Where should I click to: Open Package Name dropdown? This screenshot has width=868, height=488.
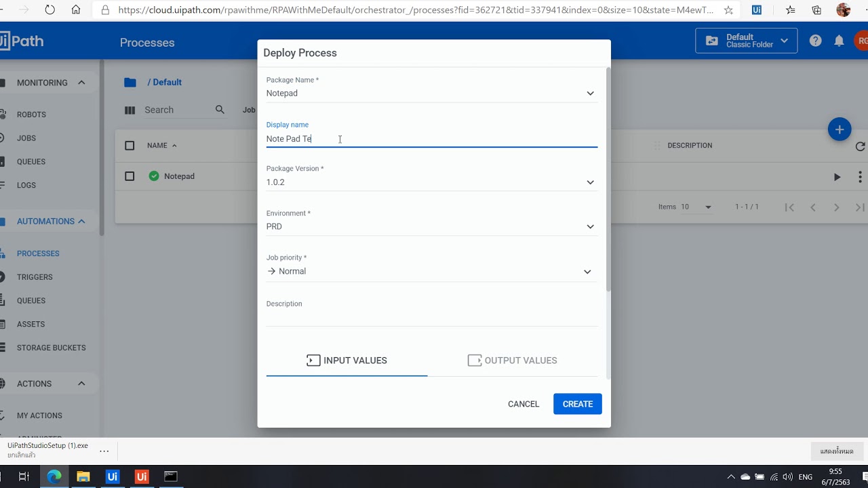[x=432, y=94]
